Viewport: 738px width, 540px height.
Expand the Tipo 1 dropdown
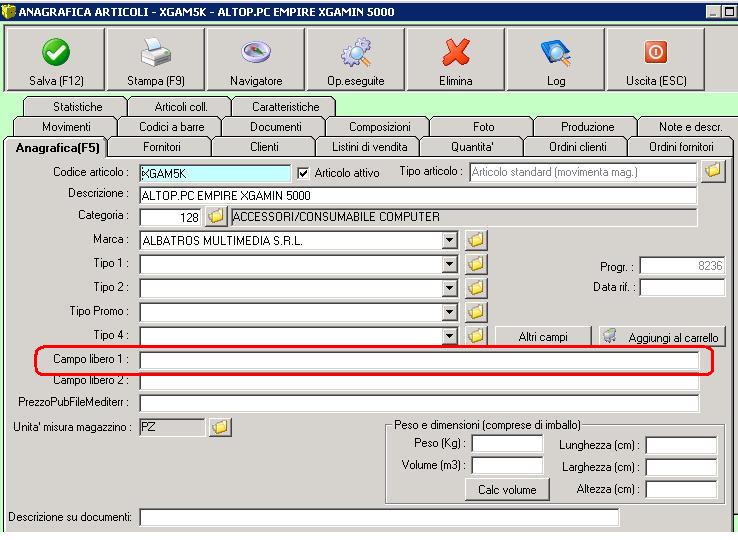click(449, 264)
